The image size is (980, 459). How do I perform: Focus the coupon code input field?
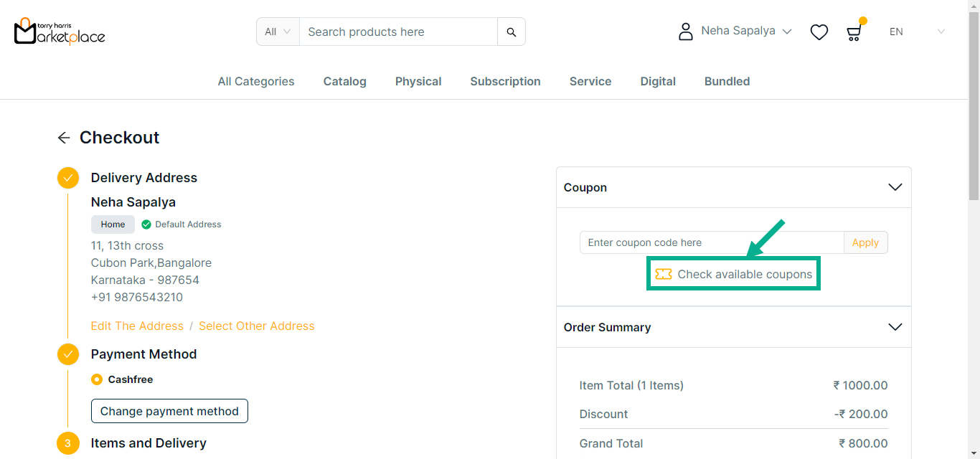pos(711,242)
